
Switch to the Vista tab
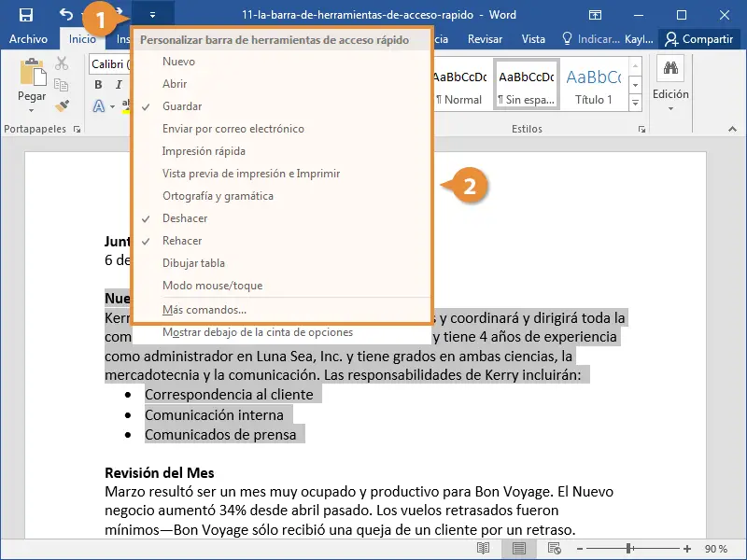point(533,39)
